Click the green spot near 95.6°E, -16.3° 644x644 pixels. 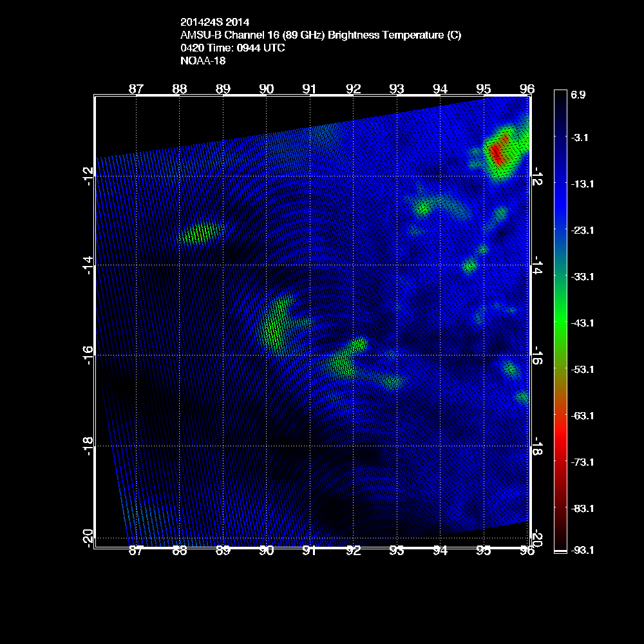click(511, 369)
